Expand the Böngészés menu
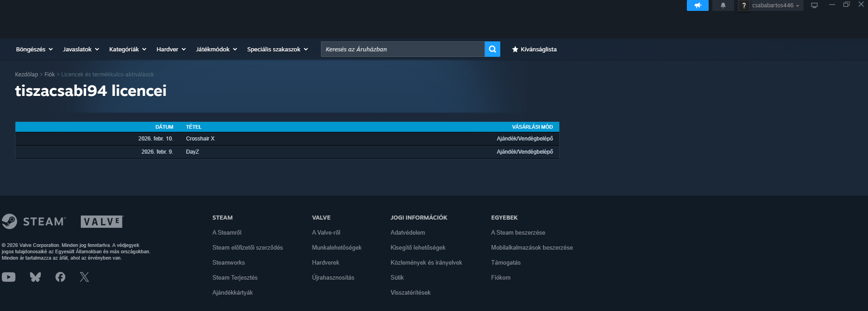The image size is (868, 311). 35,49
